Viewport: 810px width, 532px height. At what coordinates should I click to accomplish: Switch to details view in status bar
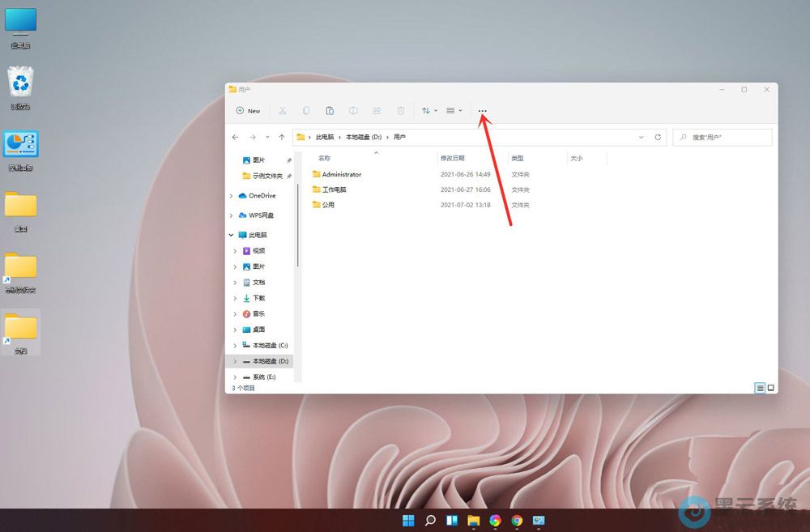(760, 389)
